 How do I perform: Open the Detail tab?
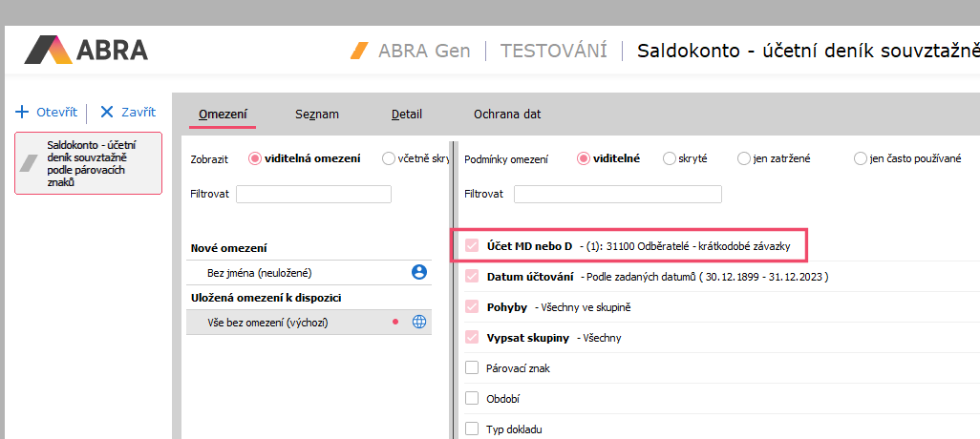[407, 115]
